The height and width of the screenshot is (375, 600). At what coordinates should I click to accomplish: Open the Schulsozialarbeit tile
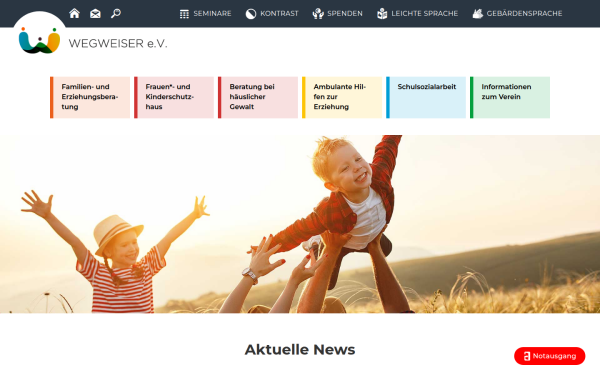coord(426,97)
